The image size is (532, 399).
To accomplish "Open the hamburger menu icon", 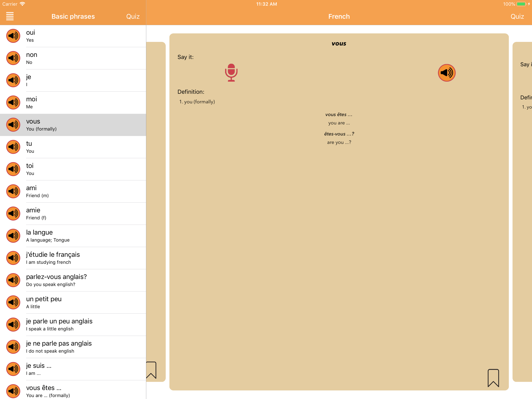I will (10, 16).
